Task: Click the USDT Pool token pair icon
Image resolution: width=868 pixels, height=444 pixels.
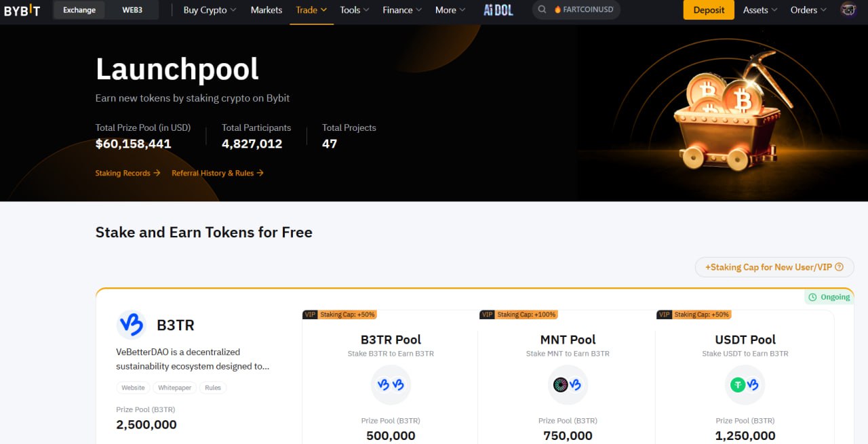Action: click(x=745, y=384)
